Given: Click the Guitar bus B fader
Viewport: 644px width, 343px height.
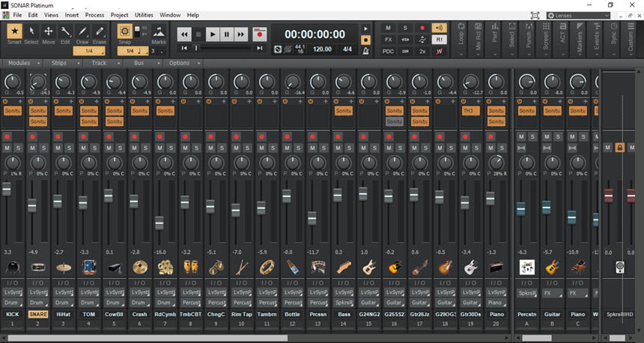Looking at the screenshot, I should tap(546, 207).
